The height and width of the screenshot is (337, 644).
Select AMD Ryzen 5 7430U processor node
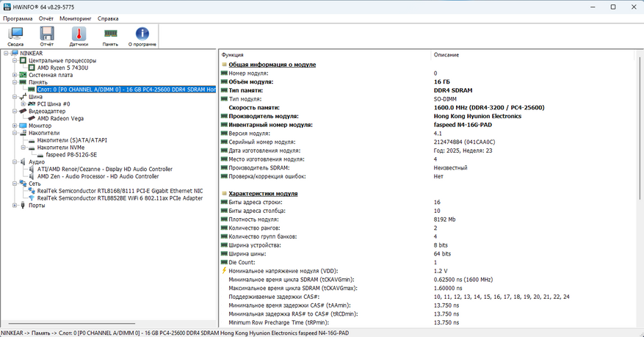[x=62, y=68]
